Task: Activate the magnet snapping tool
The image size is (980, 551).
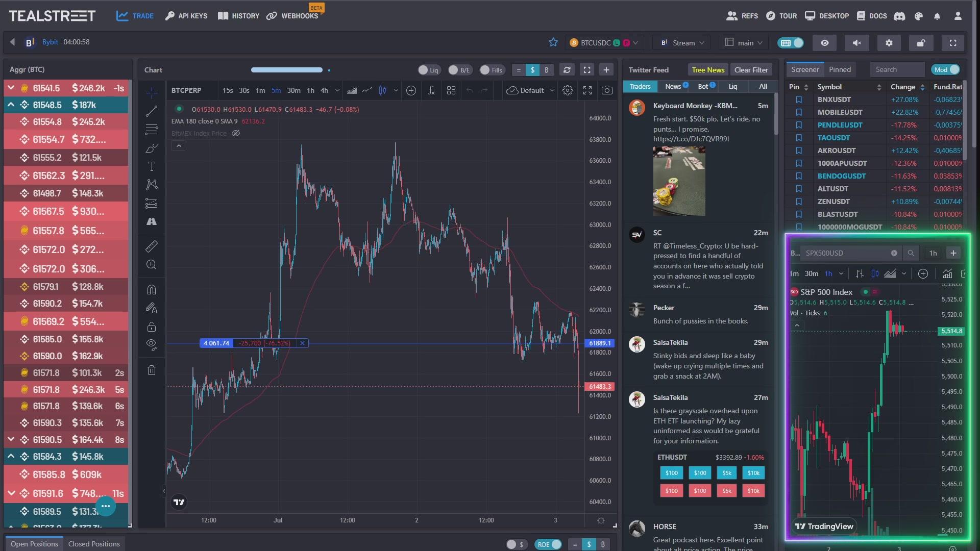Action: 152,290
